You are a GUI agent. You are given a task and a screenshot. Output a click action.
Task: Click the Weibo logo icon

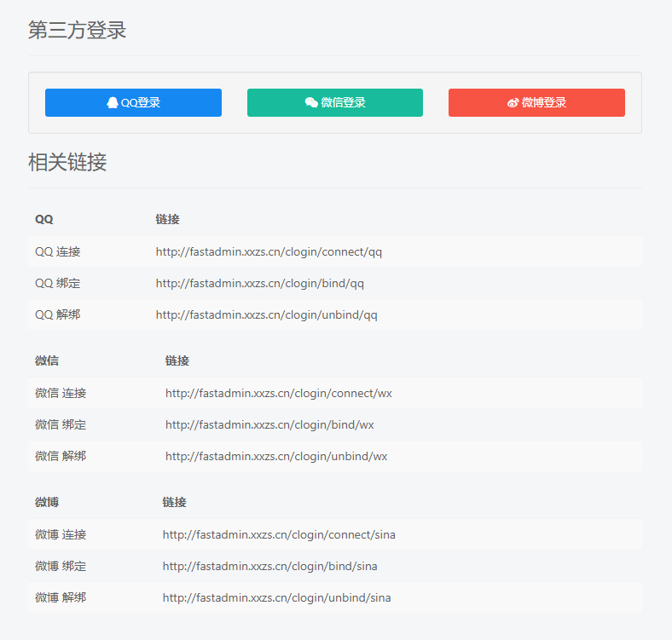click(513, 103)
